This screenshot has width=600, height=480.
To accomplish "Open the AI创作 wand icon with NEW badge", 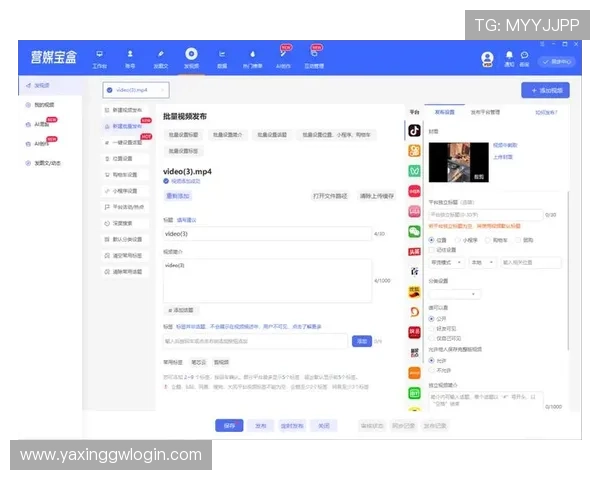I will (x=284, y=53).
